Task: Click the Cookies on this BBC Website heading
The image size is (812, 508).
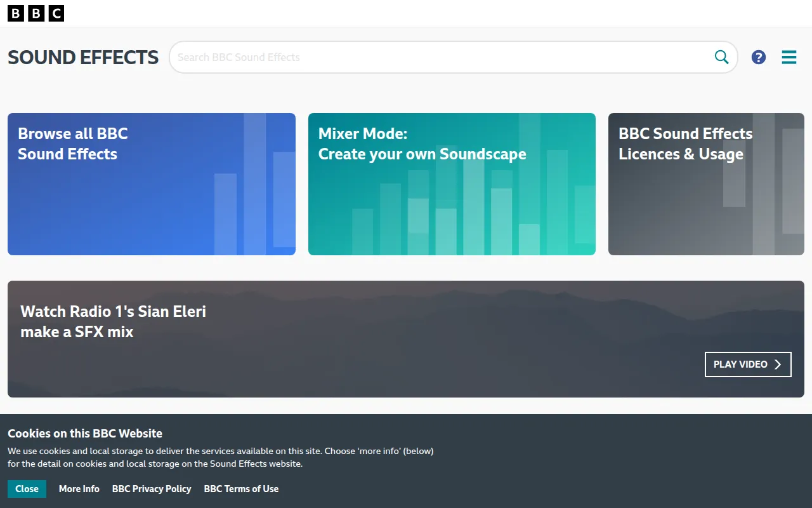Action: (x=85, y=434)
